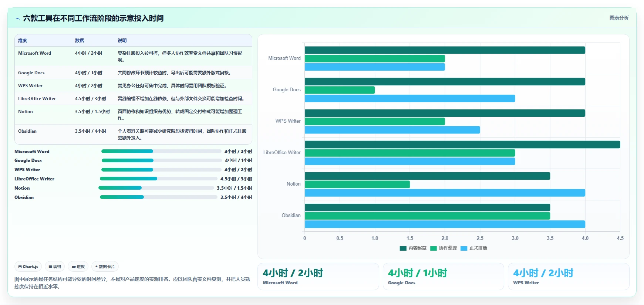Viewport: 644px width, 305px height.
Task: Open the WPS Writer data card
Action: pyautogui.click(x=569, y=277)
